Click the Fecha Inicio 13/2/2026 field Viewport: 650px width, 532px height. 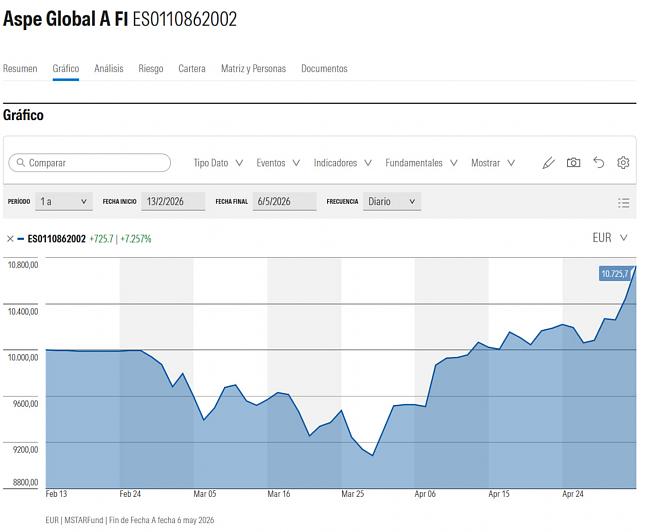click(x=173, y=202)
